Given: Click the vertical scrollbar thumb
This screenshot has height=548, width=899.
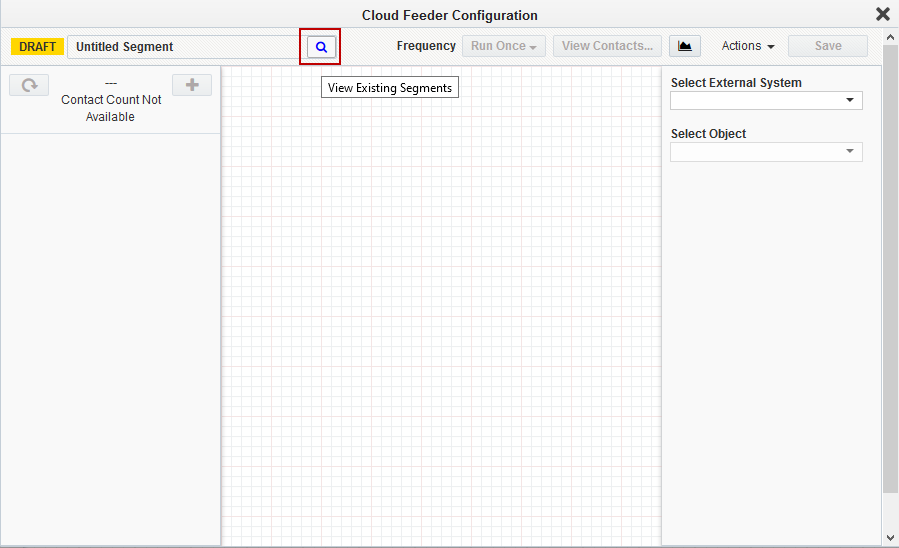Looking at the screenshot, I should point(890,270).
